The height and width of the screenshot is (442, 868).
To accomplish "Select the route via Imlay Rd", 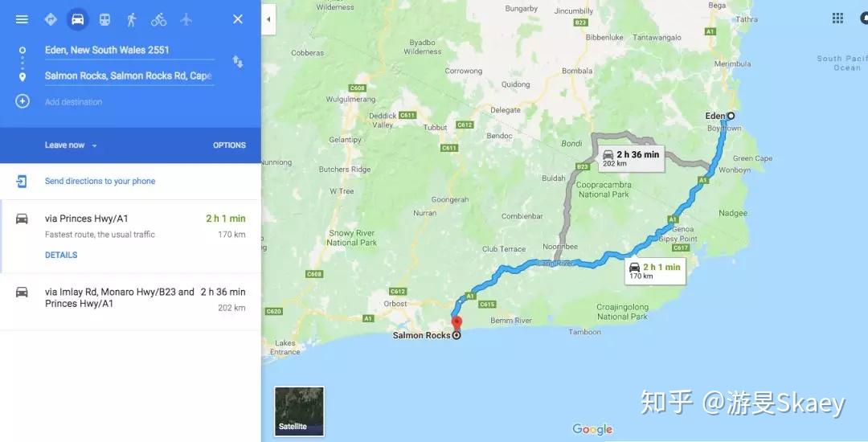I will 130,301.
